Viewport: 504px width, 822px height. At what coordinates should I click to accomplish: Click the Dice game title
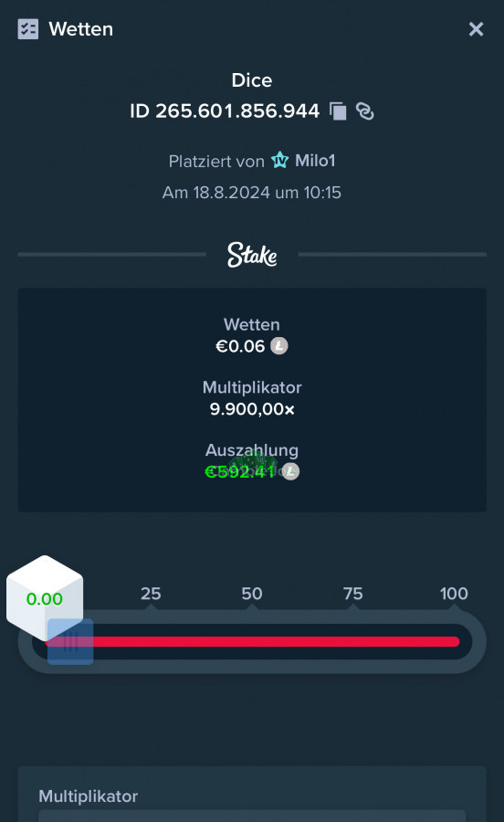pos(252,80)
